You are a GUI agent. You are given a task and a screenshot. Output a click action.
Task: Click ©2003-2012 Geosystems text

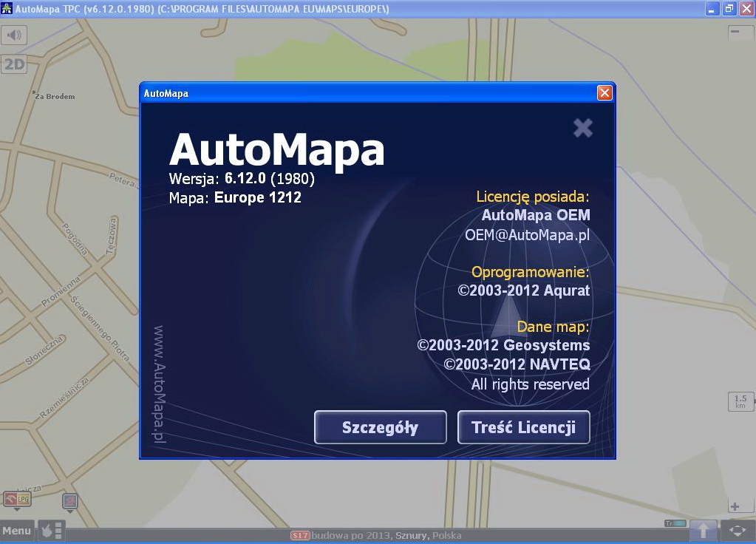503,345
